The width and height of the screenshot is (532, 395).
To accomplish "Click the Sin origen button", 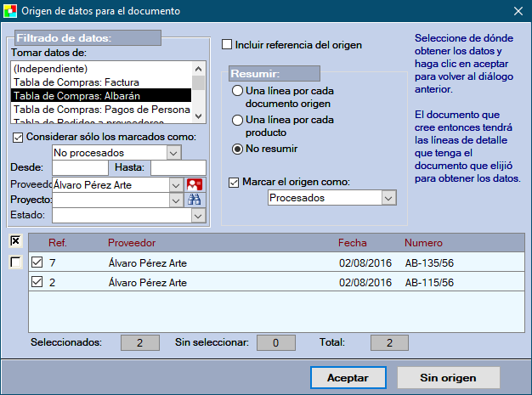I will [448, 377].
